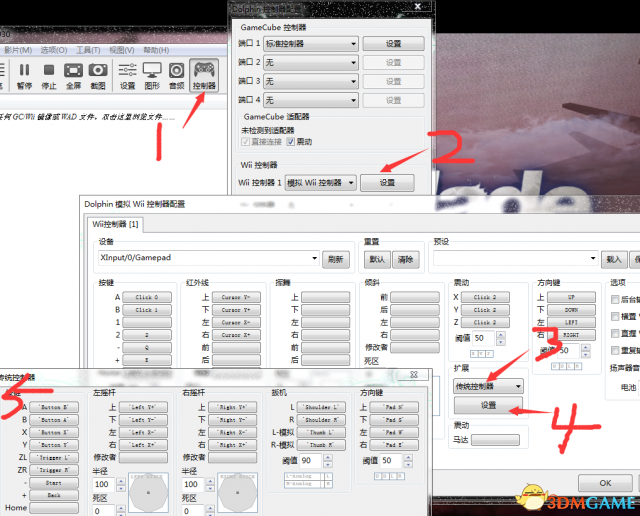This screenshot has width=640, height=516.
Task: Click the '-' 'Start' mapping button
Action: click(x=54, y=483)
